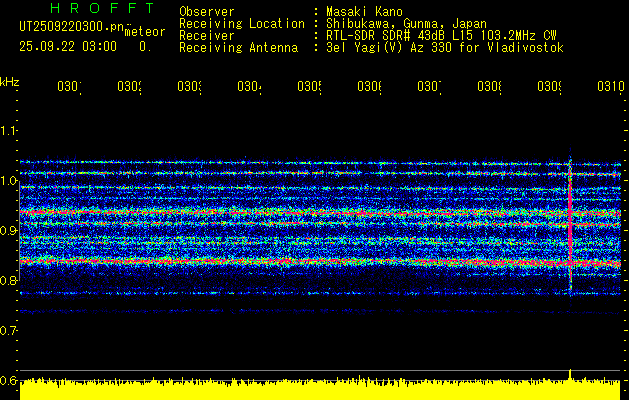The image size is (629, 400).
Task: Click the signal-level spike in yellow bar graph
Action: pyautogui.click(x=570, y=374)
